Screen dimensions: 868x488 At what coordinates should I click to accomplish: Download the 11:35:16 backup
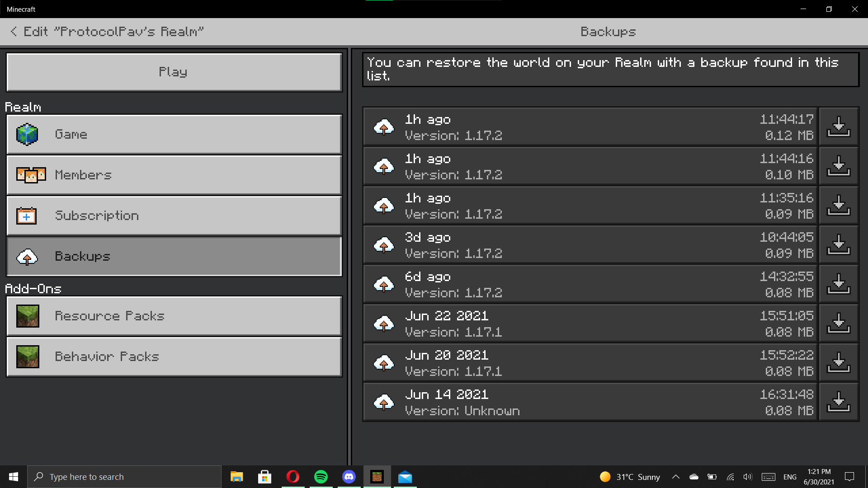[x=839, y=205]
